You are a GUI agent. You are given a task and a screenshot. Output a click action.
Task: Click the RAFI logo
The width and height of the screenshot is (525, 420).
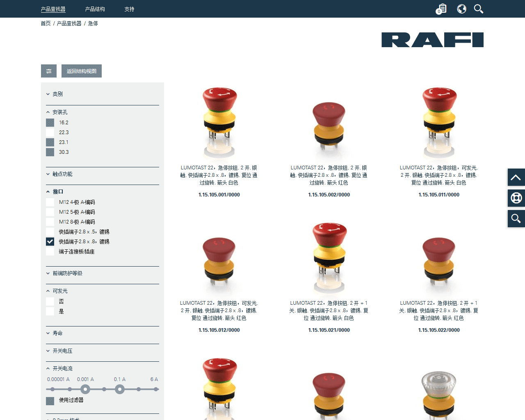coord(432,40)
